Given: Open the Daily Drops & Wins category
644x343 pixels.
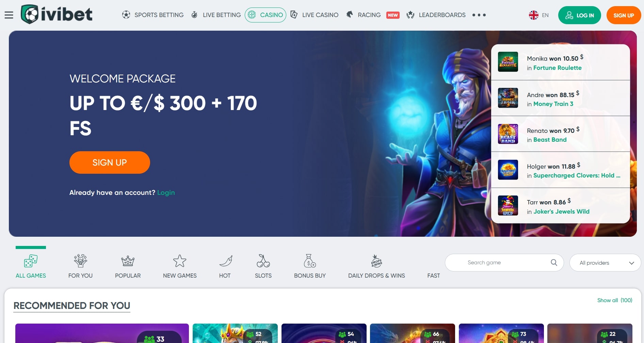Looking at the screenshot, I should (376, 266).
